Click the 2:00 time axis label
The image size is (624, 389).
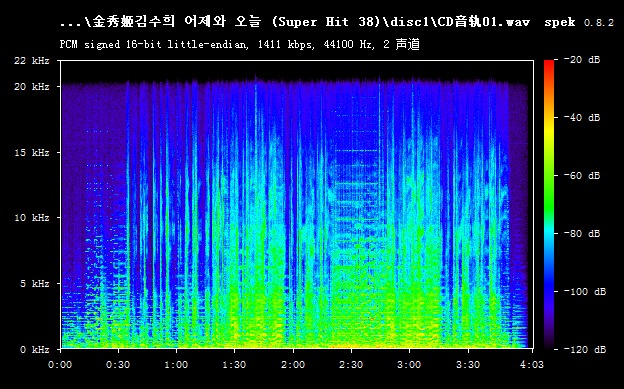pos(293,365)
